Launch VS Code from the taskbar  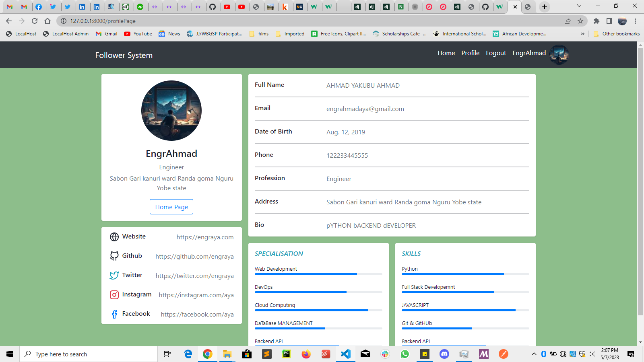(x=346, y=354)
